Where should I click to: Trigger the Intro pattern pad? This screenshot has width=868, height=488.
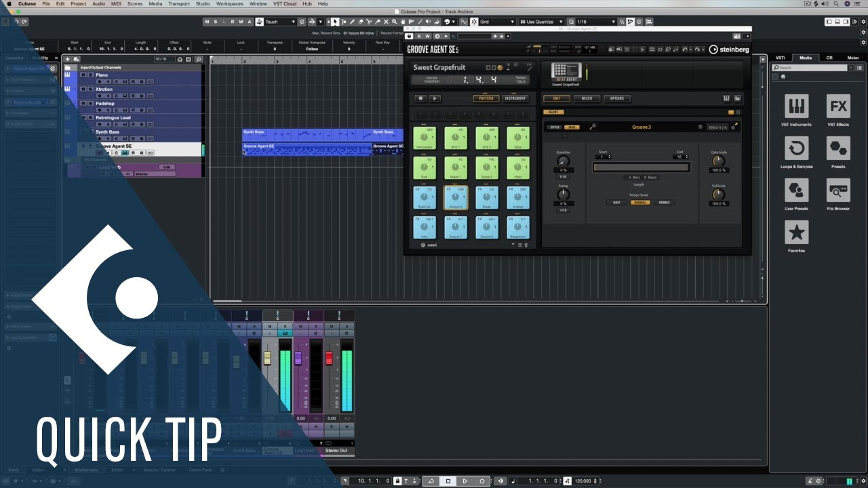pyautogui.click(x=425, y=228)
